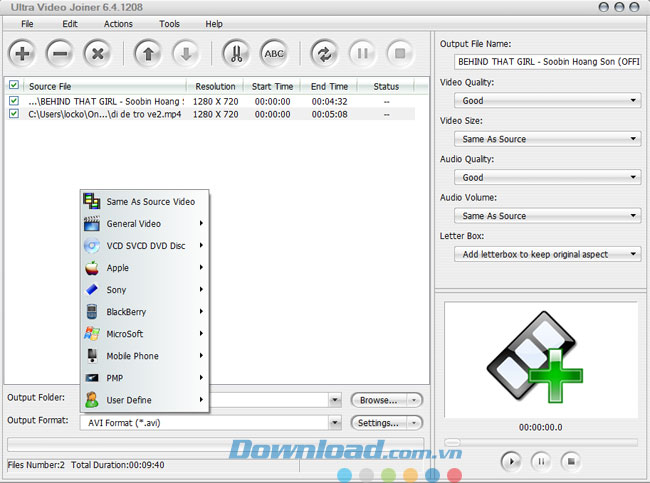Click the ABC rename tool icon
This screenshot has height=483, width=650.
coord(274,53)
